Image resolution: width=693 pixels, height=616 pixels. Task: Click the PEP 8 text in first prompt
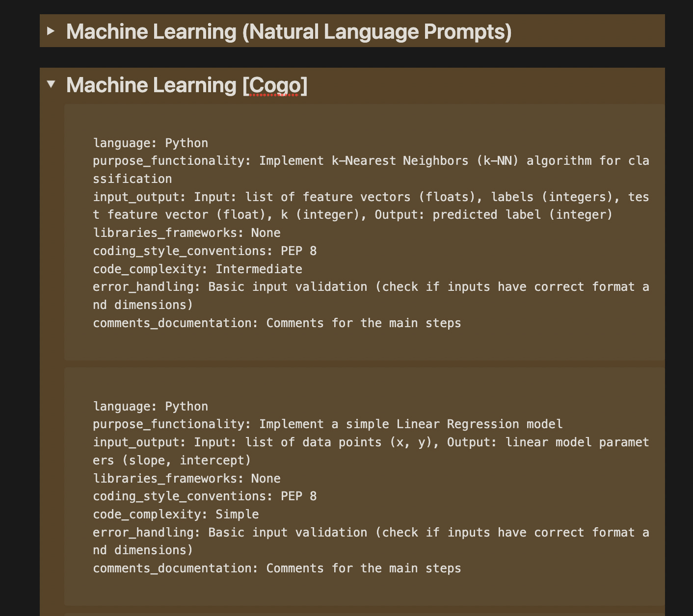pyautogui.click(x=299, y=251)
